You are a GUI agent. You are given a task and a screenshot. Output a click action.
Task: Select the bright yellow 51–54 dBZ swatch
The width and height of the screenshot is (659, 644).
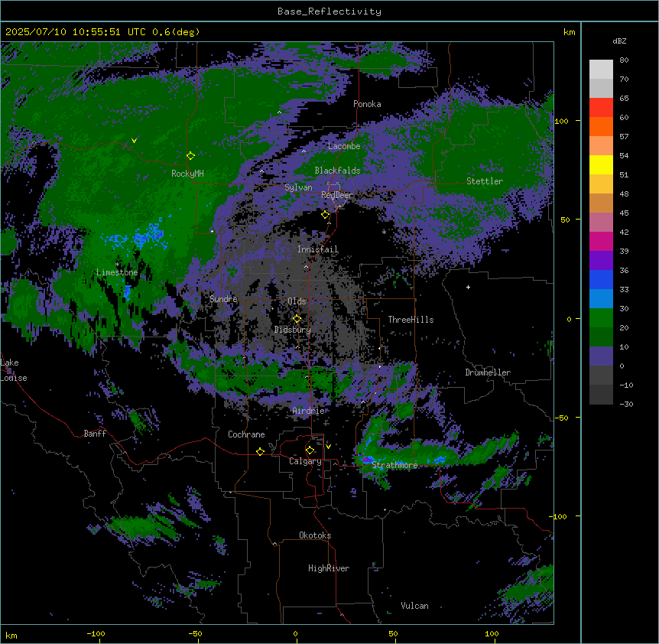[x=601, y=164]
